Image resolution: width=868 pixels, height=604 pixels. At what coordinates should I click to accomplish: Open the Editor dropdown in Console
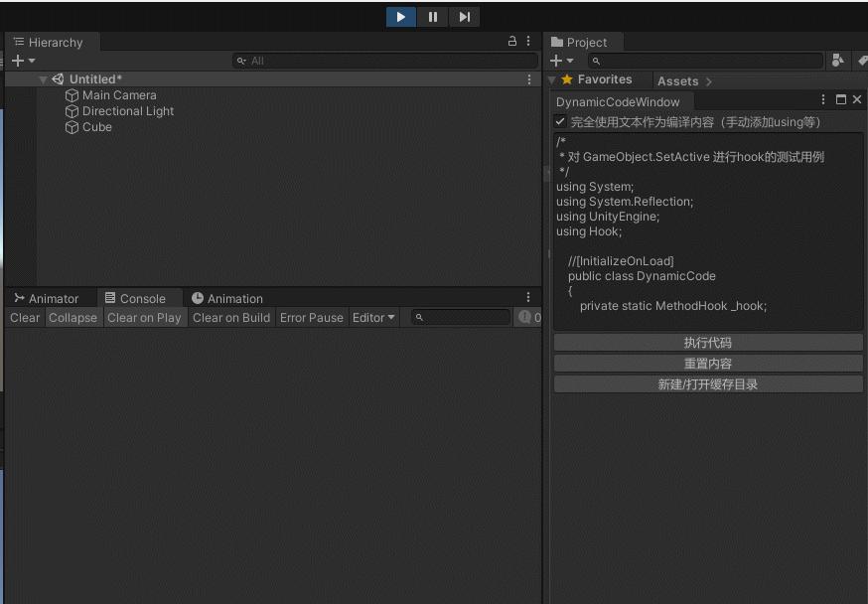373,318
